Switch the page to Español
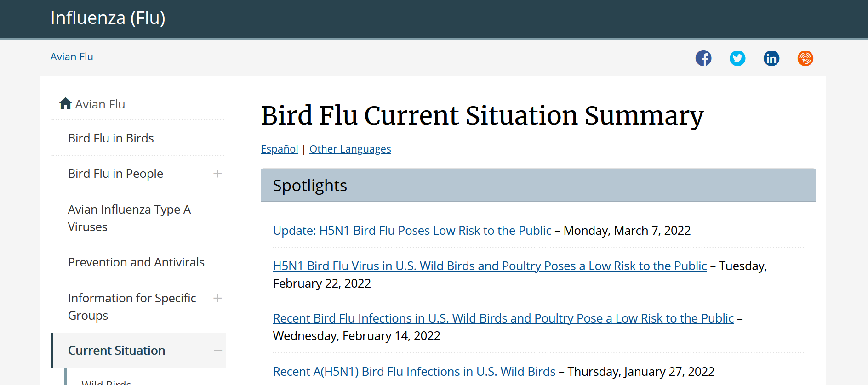 [x=279, y=149]
